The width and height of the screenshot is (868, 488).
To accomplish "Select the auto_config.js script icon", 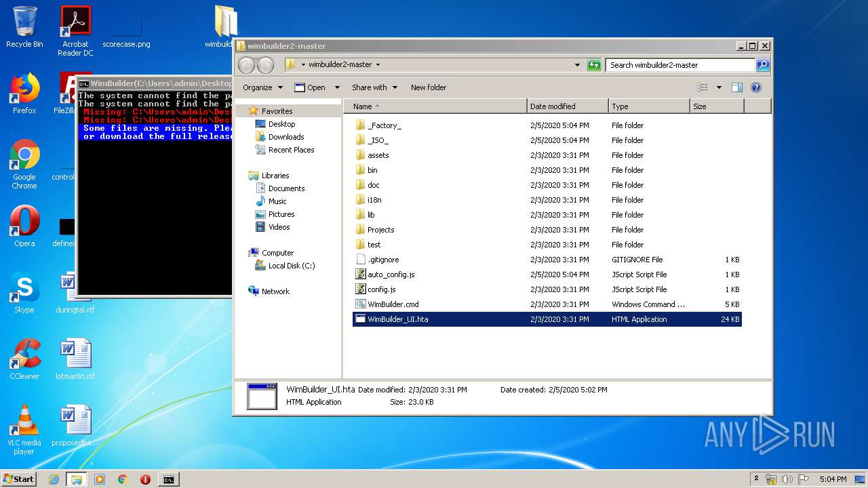I will (361, 274).
